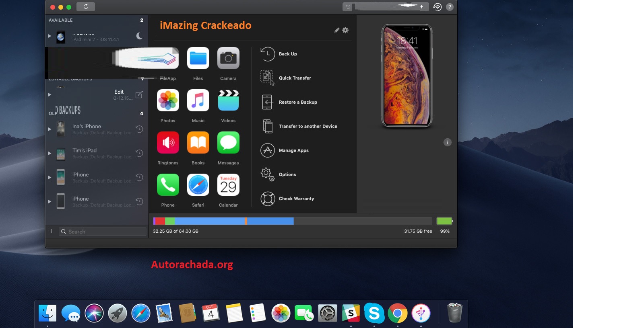644x328 pixels.
Task: Click the Wi-Fi connection icon in title bar
Action: [437, 7]
